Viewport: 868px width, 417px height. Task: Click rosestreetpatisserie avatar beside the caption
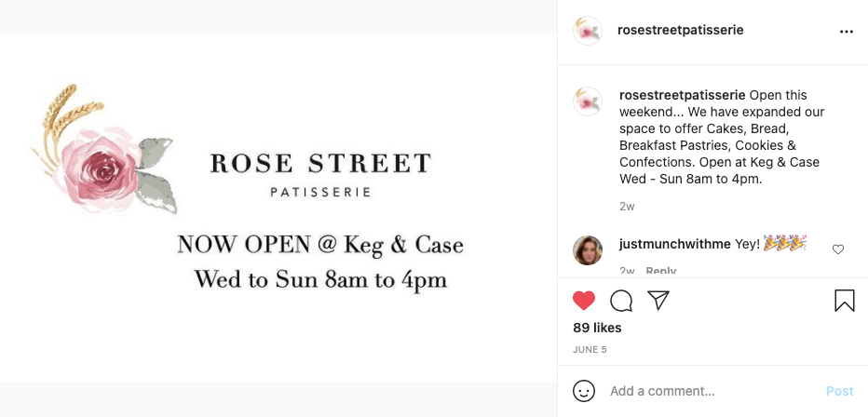587,101
